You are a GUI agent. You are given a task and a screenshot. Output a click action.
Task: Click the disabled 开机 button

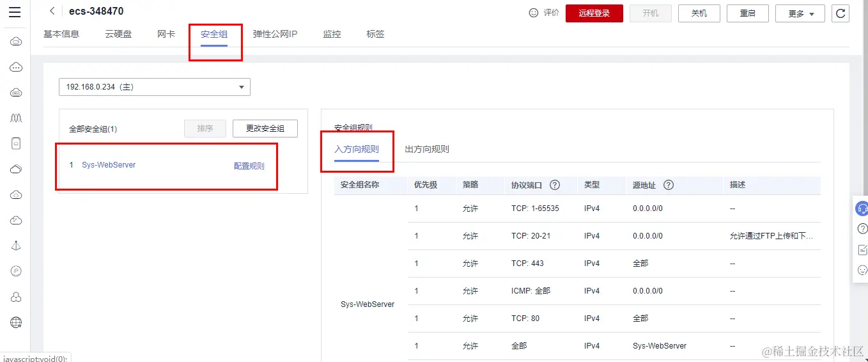tap(651, 13)
